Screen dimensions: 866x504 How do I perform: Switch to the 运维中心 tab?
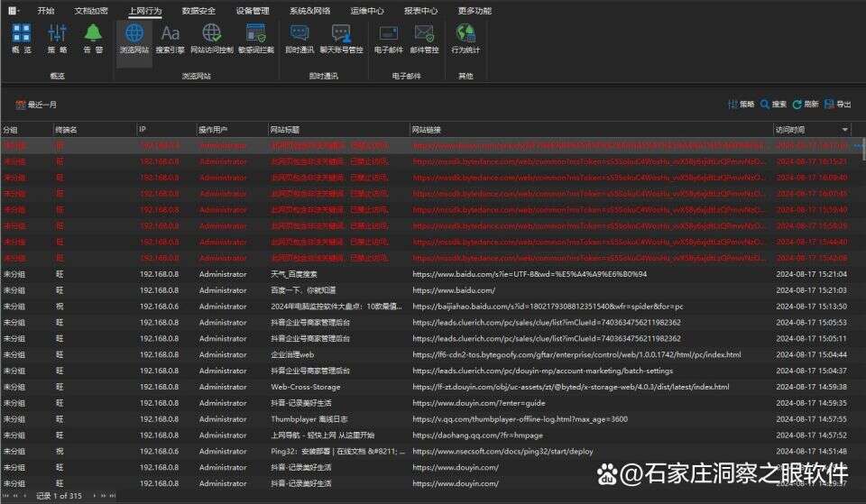(x=367, y=11)
